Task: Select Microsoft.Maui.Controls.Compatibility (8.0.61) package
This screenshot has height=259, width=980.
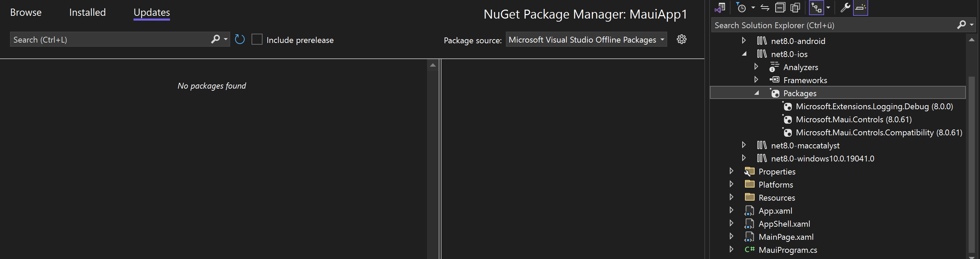Action: (x=879, y=133)
